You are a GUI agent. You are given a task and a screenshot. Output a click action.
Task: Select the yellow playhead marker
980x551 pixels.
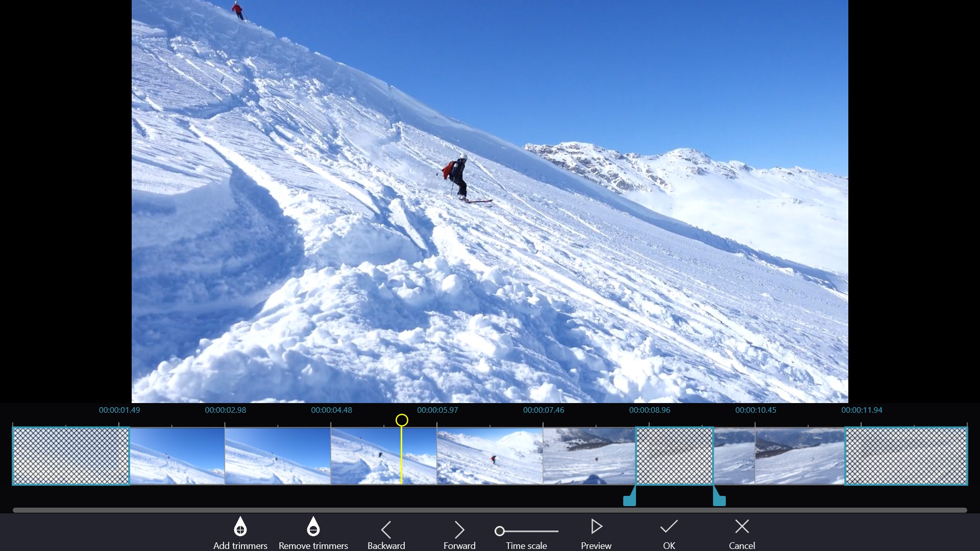(x=402, y=420)
